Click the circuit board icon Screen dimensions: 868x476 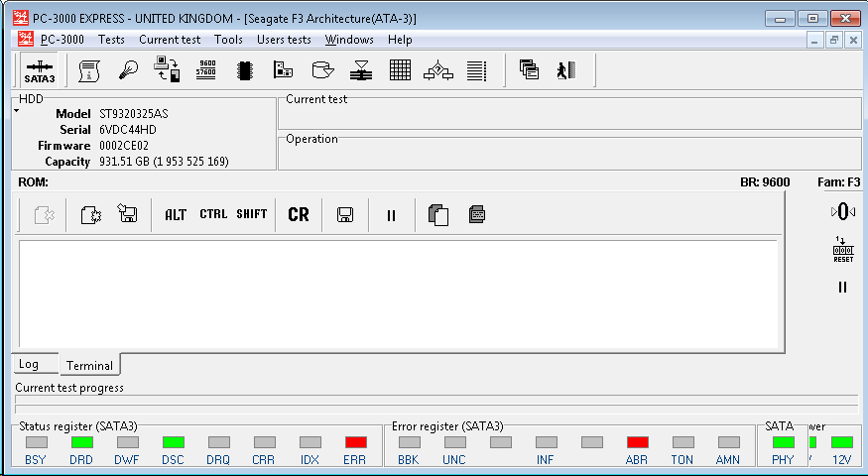click(x=283, y=69)
